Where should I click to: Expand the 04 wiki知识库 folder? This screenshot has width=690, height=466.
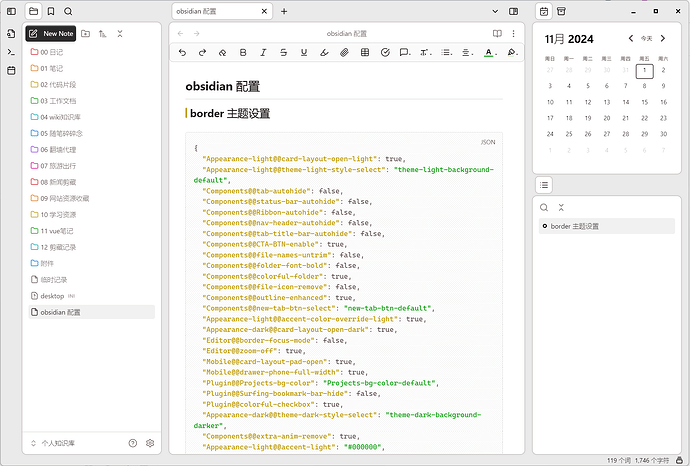92,117
